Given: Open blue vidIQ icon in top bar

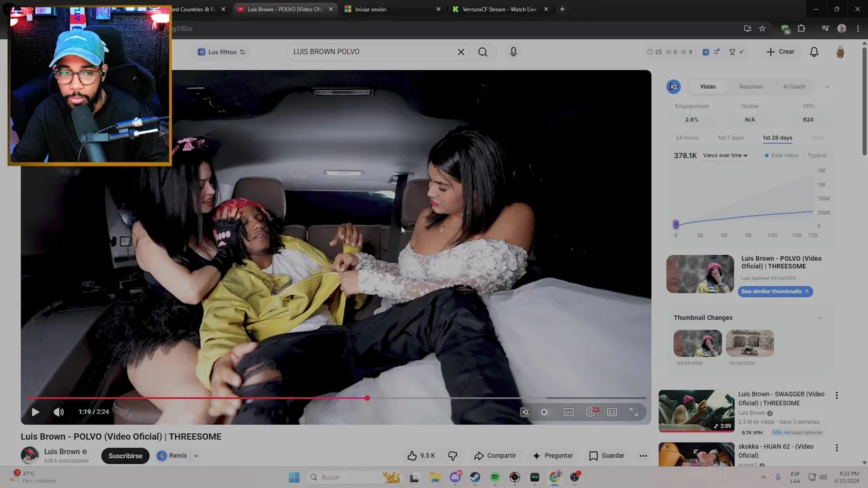Looking at the screenshot, I should click(706, 52).
